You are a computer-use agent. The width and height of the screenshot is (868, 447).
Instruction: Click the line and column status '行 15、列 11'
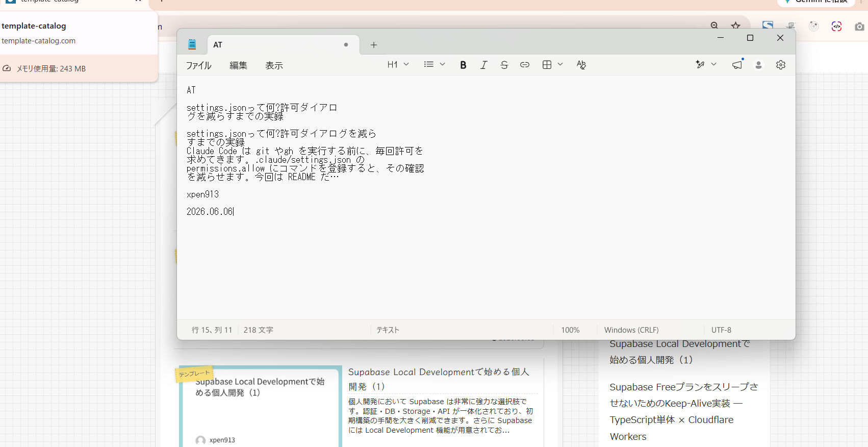pyautogui.click(x=212, y=330)
